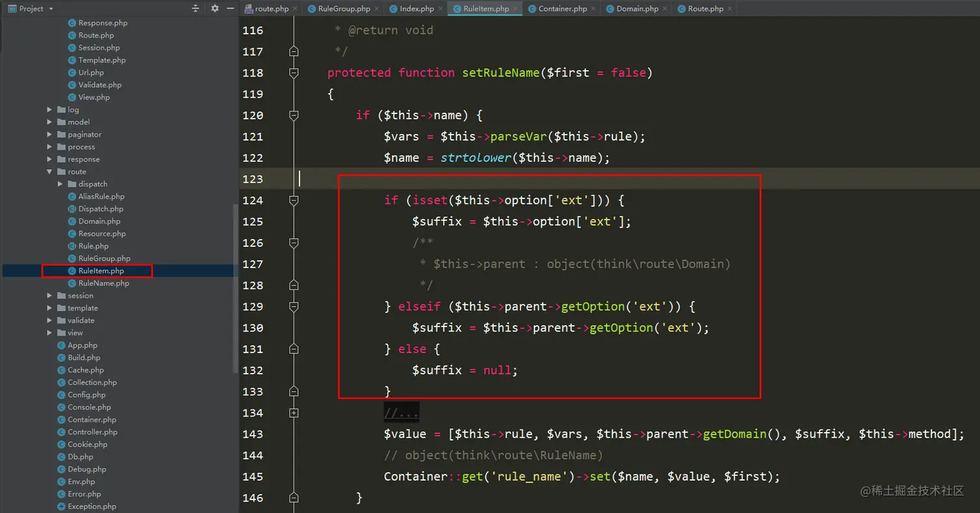Open Console.php in project tree
The height and width of the screenshot is (513, 980).
pos(84,407)
